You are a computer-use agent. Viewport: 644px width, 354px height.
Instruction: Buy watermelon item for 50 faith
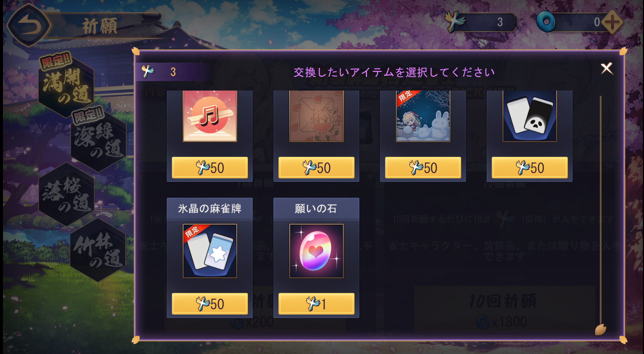pyautogui.click(x=316, y=168)
